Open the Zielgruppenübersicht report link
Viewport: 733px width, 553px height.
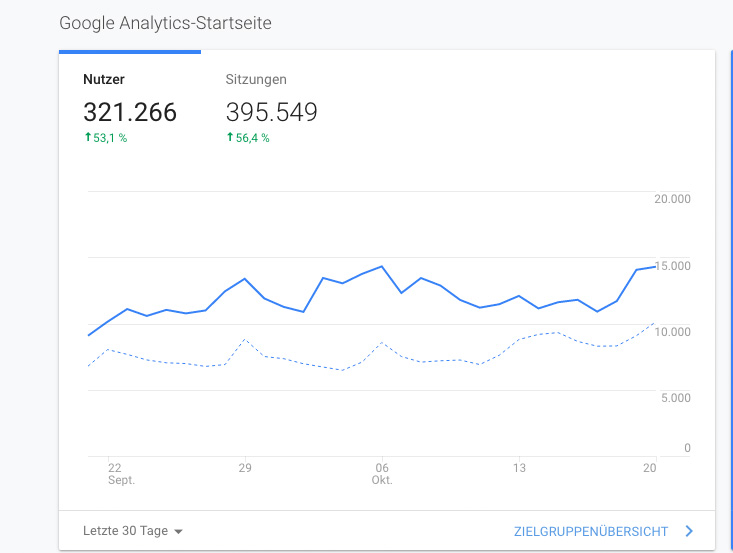591,531
